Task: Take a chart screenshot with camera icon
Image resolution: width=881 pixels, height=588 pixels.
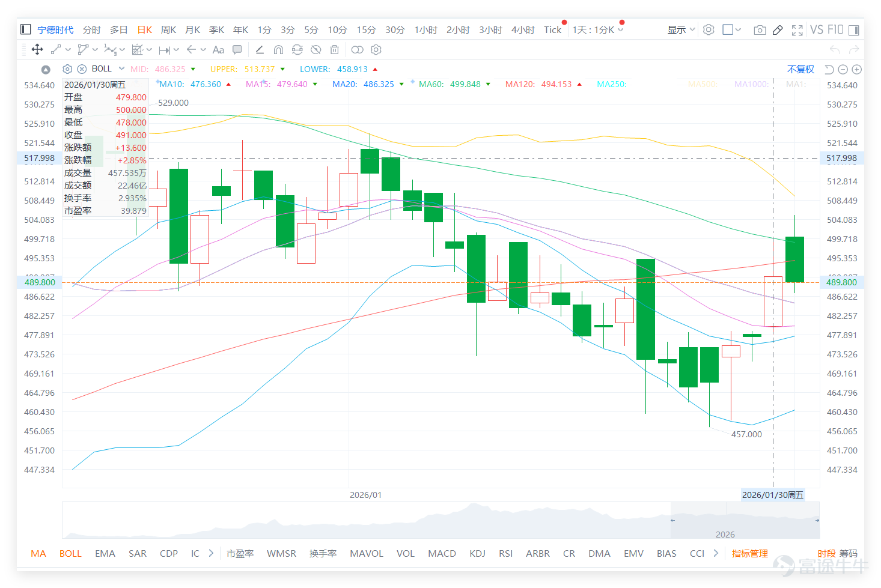Action: click(x=760, y=29)
